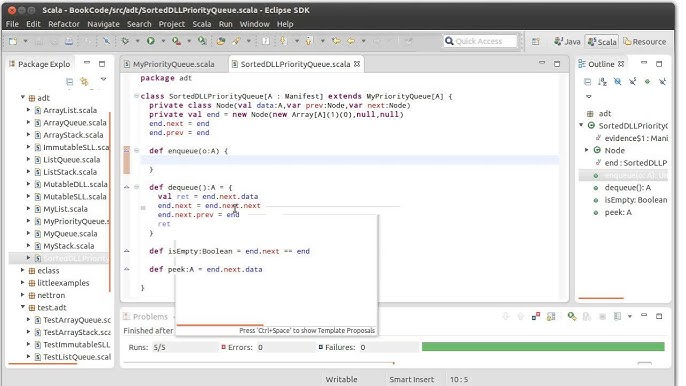The image size is (686, 386).
Task: Toggle Hide Fields in Outline toolbar
Action: [617, 81]
